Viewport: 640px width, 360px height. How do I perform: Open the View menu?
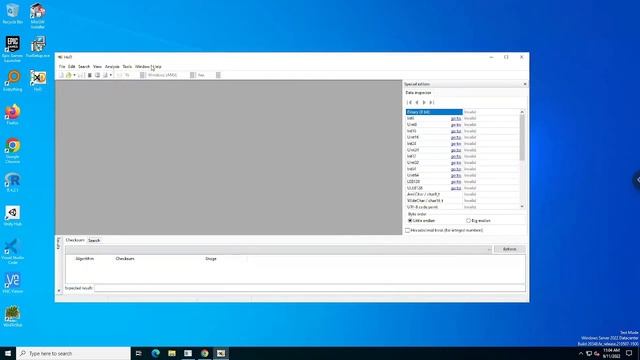(97, 67)
